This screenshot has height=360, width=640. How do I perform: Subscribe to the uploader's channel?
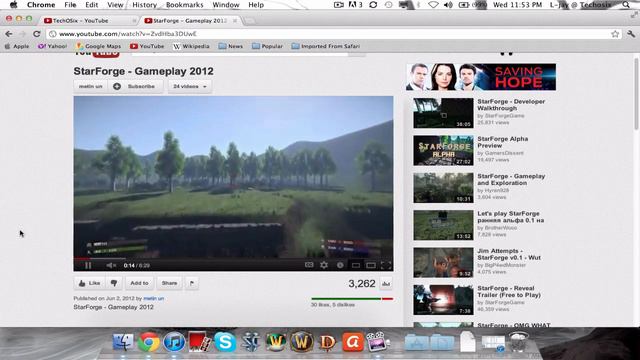click(x=136, y=87)
